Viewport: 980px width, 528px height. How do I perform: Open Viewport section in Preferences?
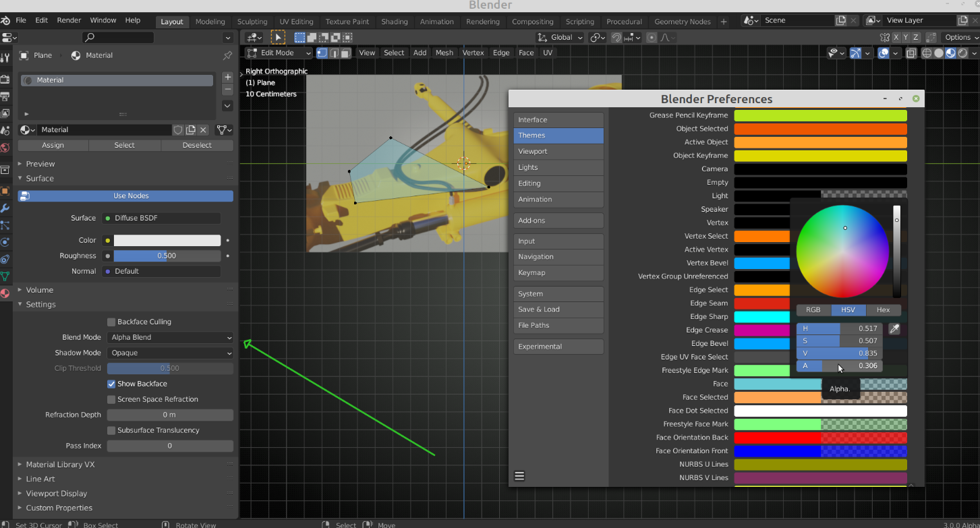[x=558, y=152]
